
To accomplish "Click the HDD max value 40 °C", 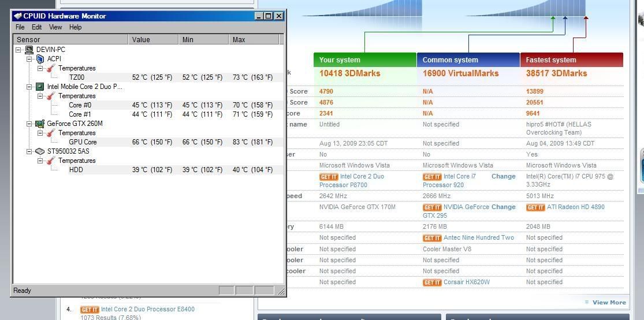I will (x=252, y=170).
